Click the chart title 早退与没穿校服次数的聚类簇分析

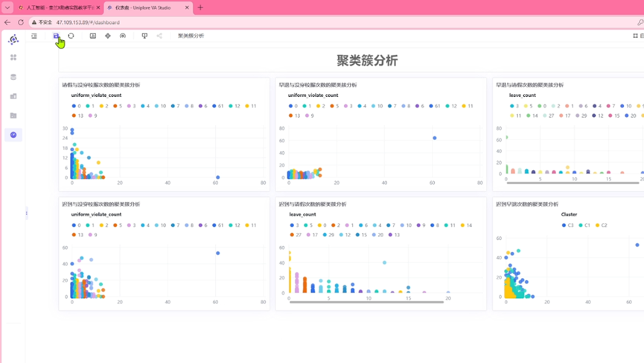(318, 85)
